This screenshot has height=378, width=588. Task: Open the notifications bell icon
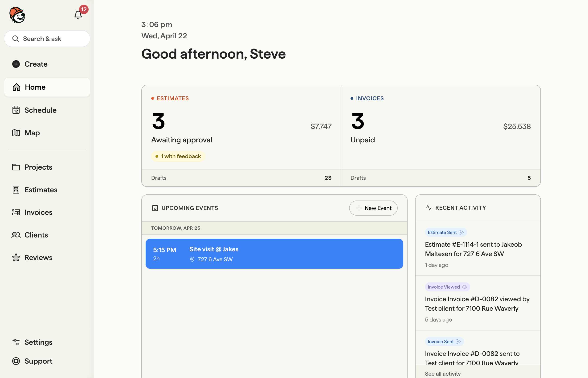pos(78,15)
